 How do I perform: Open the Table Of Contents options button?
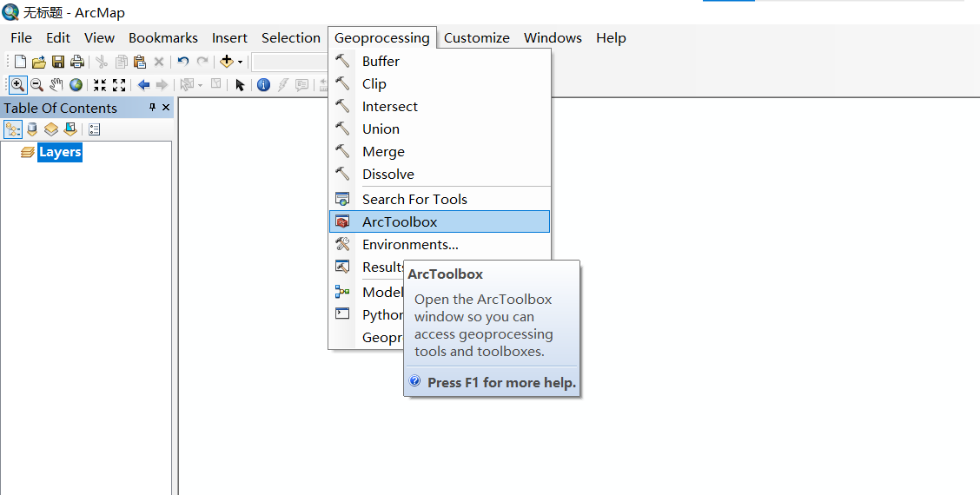click(95, 129)
